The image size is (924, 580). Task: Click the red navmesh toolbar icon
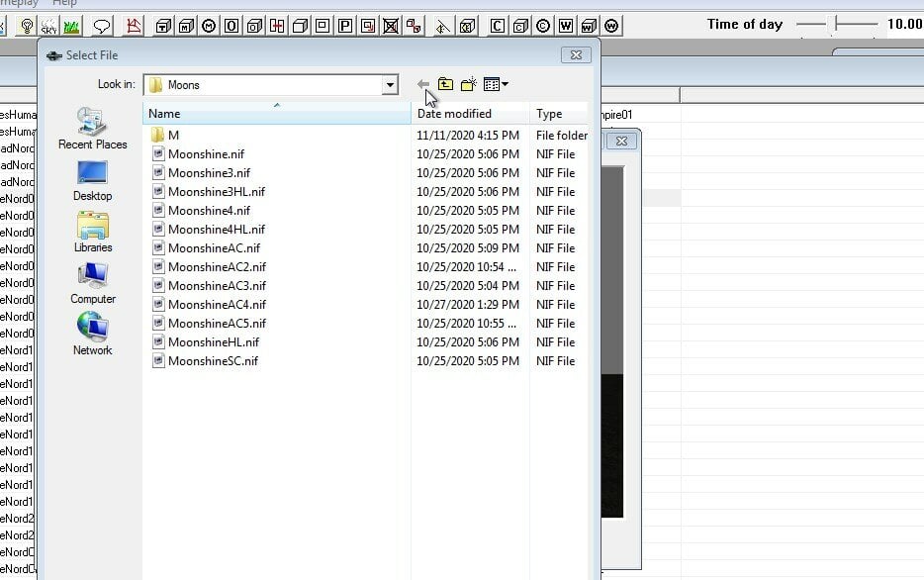click(x=134, y=26)
